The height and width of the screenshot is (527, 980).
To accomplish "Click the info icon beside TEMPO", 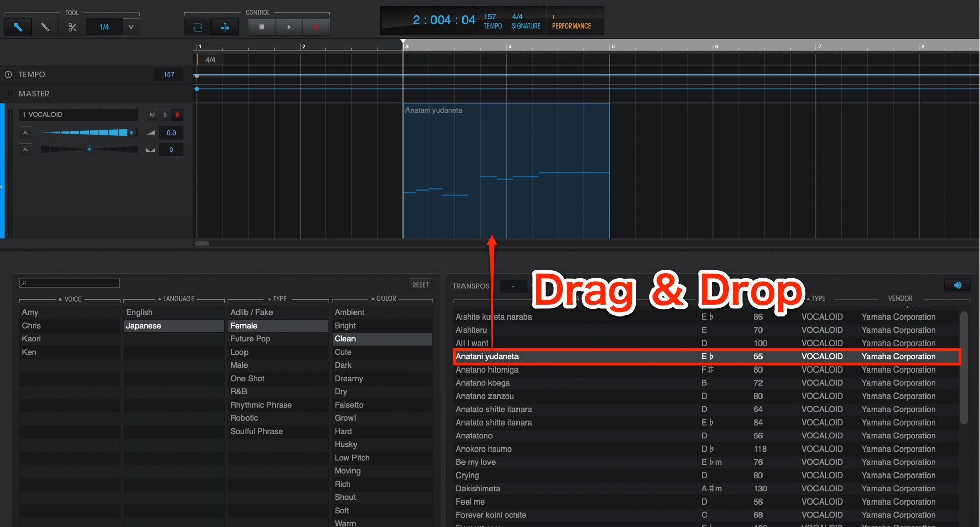I will pyautogui.click(x=8, y=74).
